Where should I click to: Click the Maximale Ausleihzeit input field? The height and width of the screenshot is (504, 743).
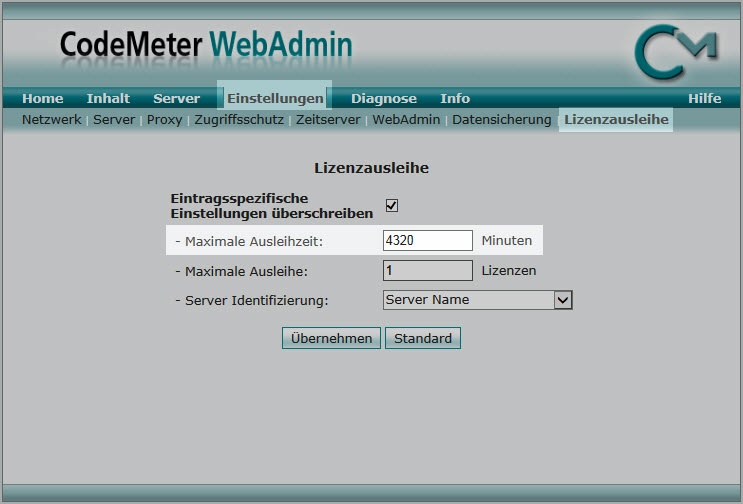(427, 241)
